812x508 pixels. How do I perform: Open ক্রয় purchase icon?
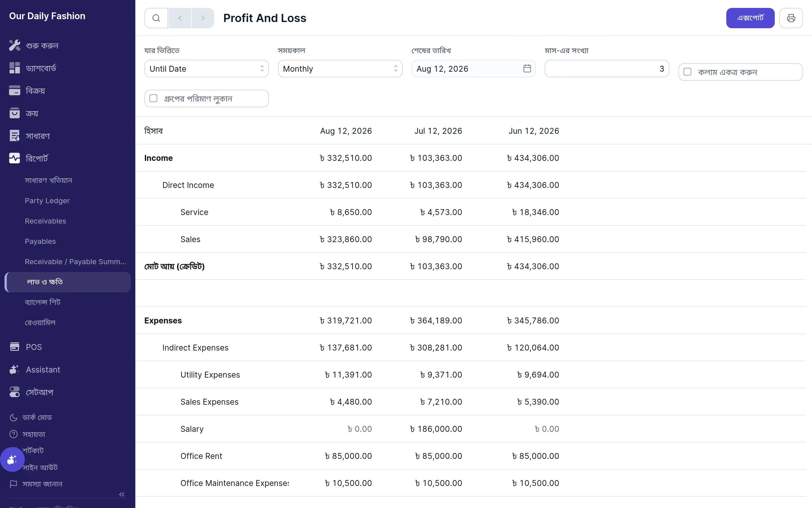pyautogui.click(x=14, y=113)
